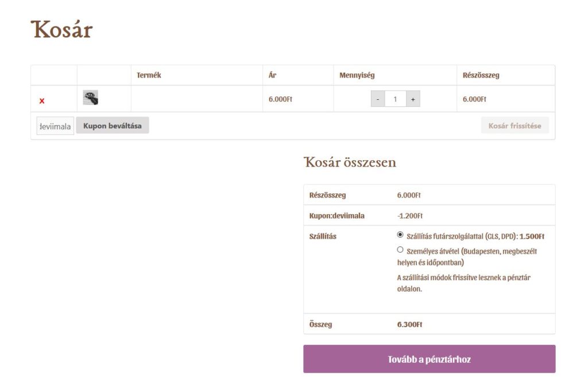Viewport: 588px width, 380px height.
Task: Click the Termék column header
Action: pyautogui.click(x=149, y=75)
